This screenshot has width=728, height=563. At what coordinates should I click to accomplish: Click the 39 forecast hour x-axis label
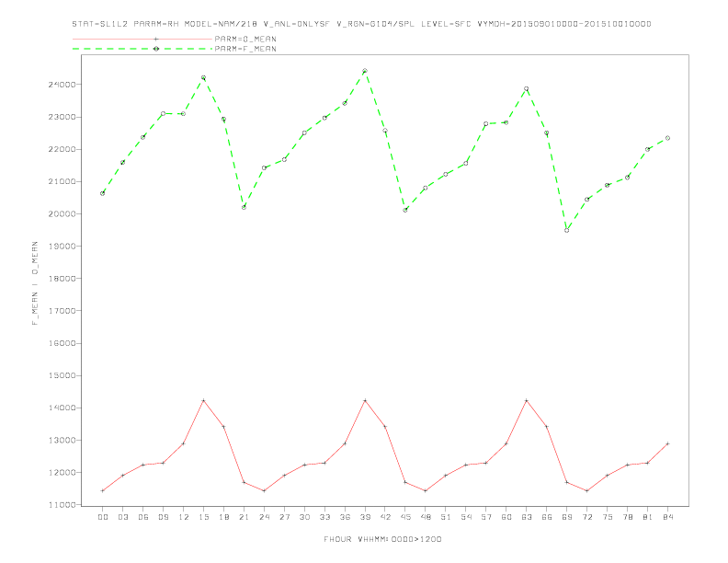tap(365, 517)
